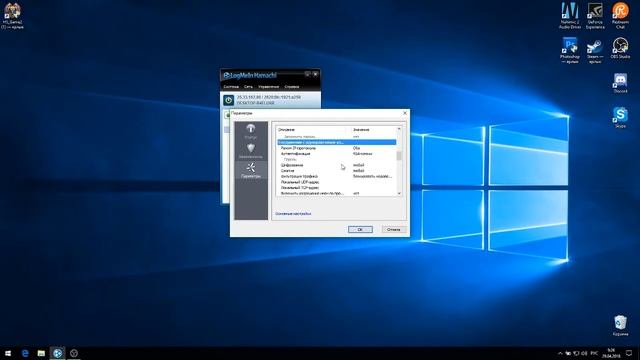Click the settings list scroll-down arrow

coord(399,193)
